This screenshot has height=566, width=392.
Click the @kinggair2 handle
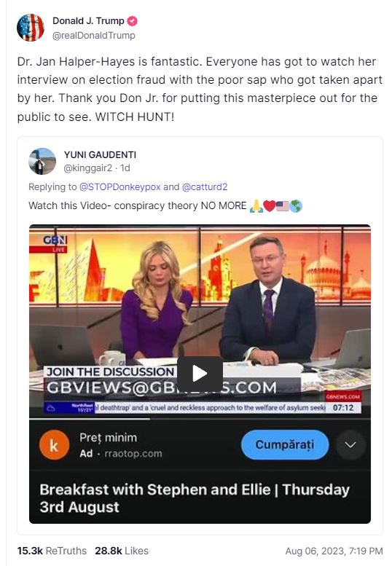click(x=87, y=168)
